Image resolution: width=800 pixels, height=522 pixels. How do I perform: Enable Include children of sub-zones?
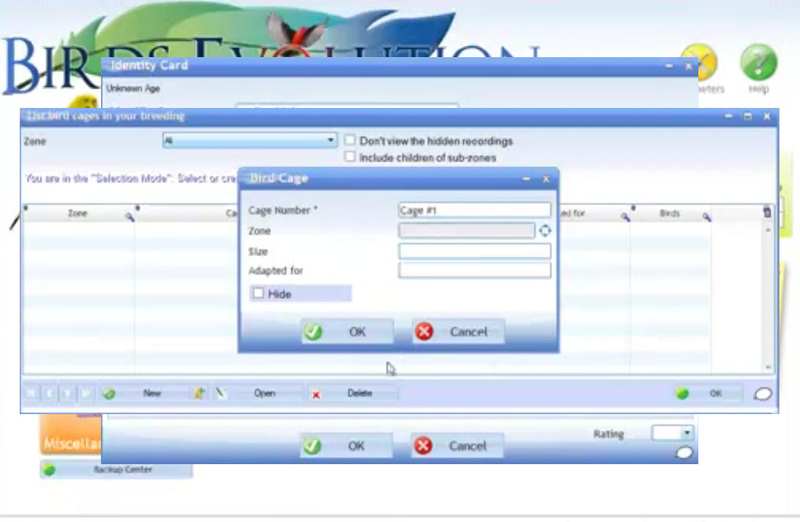coord(349,157)
